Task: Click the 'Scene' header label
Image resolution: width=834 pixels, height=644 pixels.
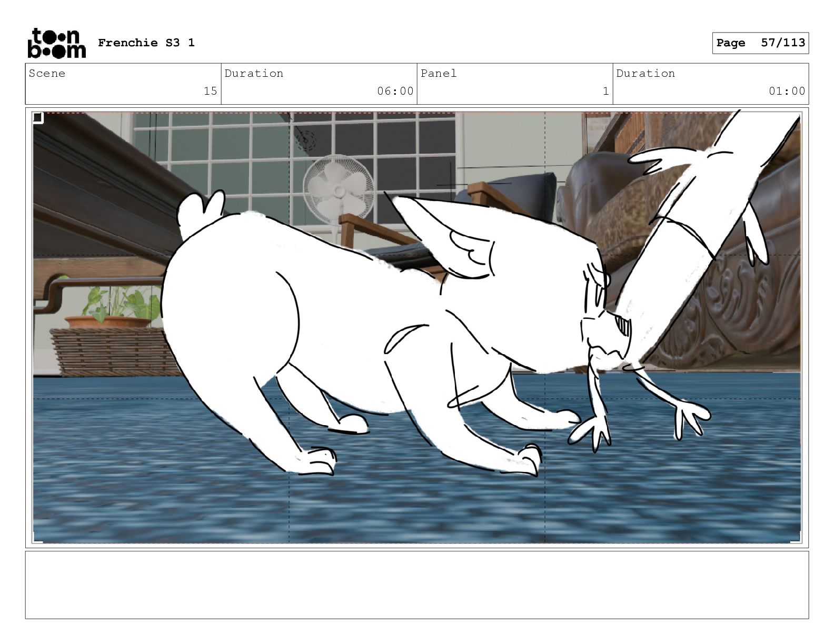Action: click(47, 73)
